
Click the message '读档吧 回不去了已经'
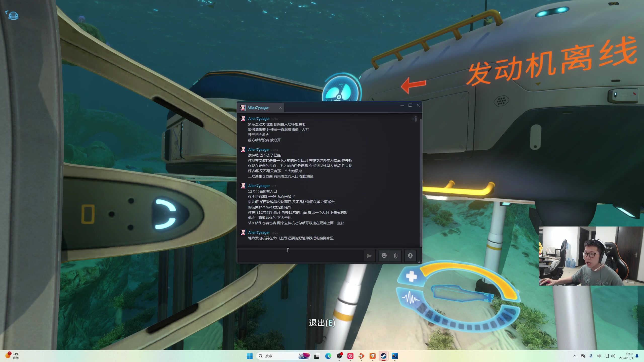[264, 155]
